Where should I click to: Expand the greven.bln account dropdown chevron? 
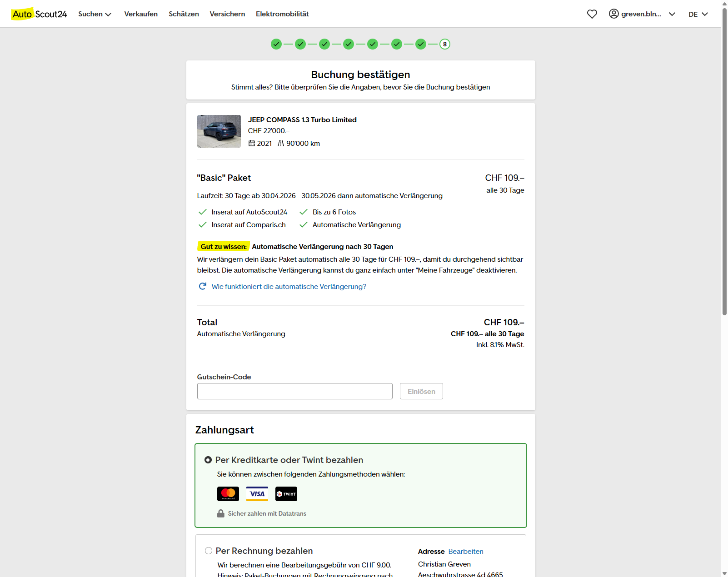coord(672,14)
